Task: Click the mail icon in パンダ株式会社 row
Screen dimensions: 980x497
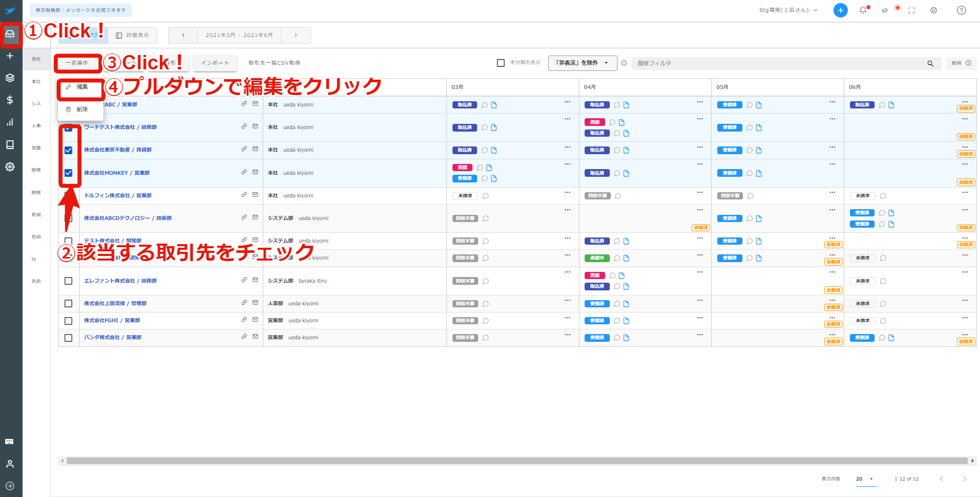Action: click(255, 337)
